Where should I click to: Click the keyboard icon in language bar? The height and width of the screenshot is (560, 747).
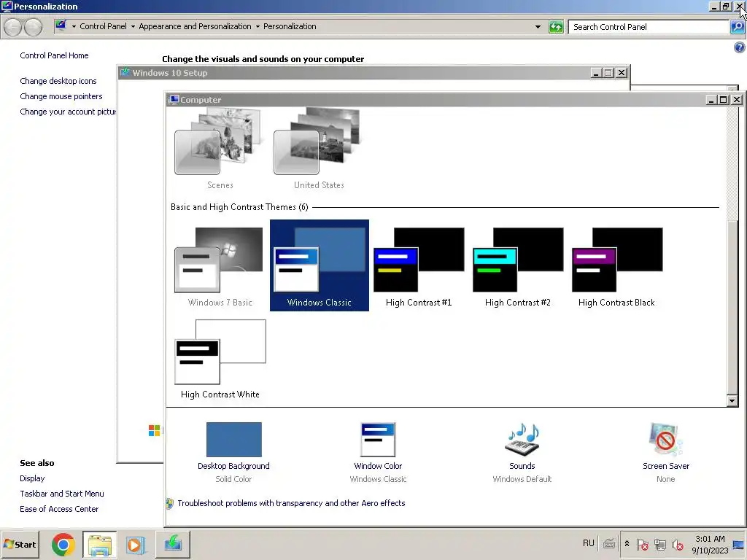609,543
